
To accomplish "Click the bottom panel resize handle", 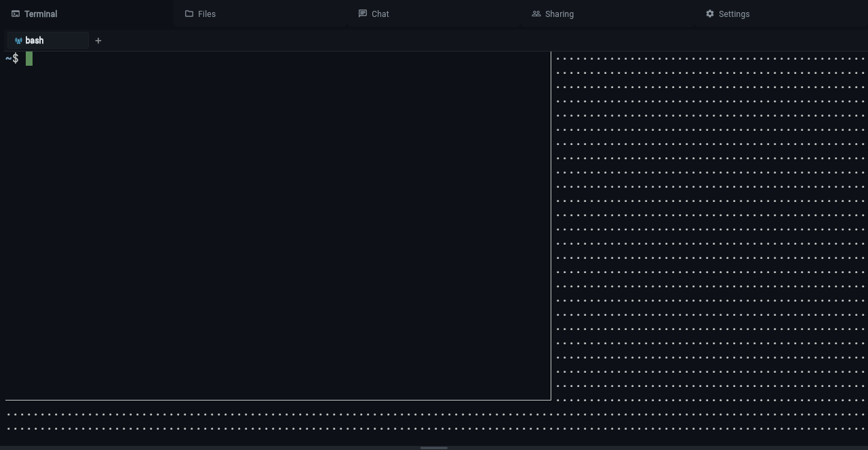I will [434, 447].
